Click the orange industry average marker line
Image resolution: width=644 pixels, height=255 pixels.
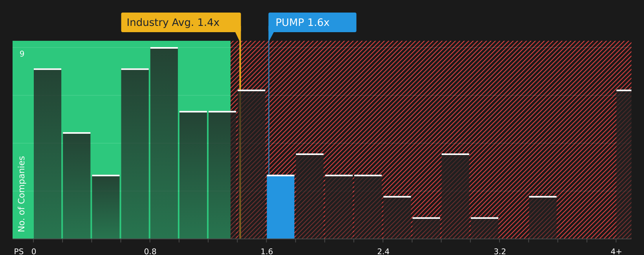point(240,135)
